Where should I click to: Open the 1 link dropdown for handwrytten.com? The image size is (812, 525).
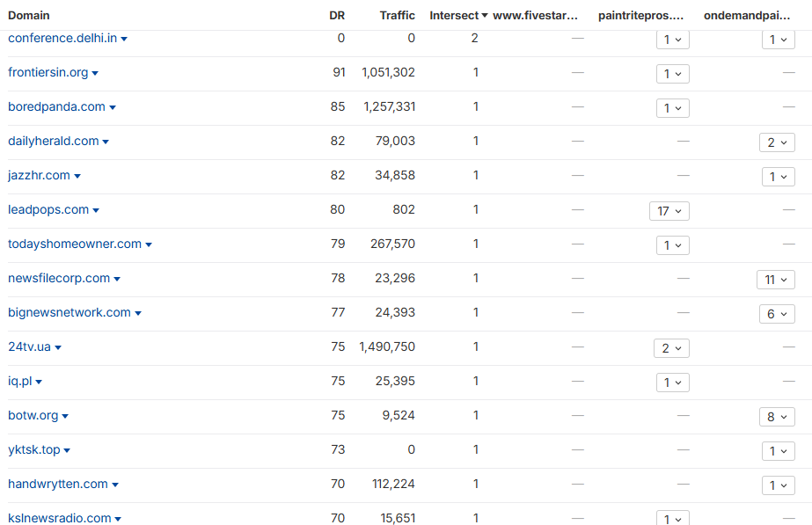(778, 485)
